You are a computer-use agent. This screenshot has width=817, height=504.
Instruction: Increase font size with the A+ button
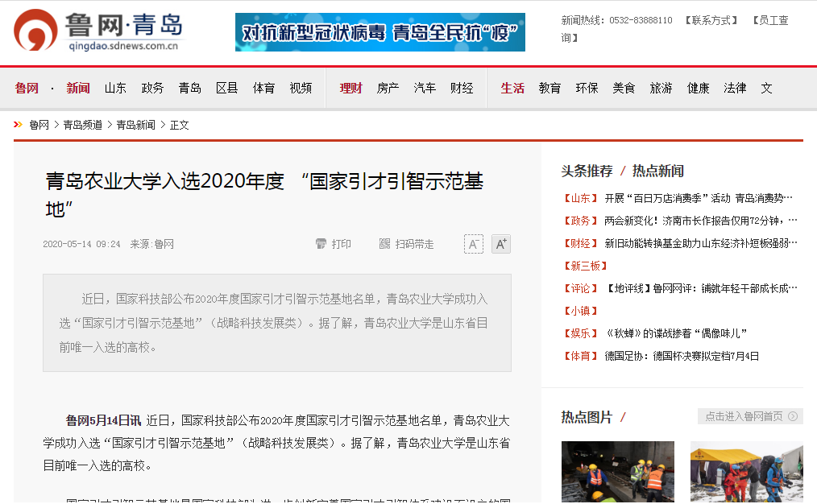[x=501, y=244]
